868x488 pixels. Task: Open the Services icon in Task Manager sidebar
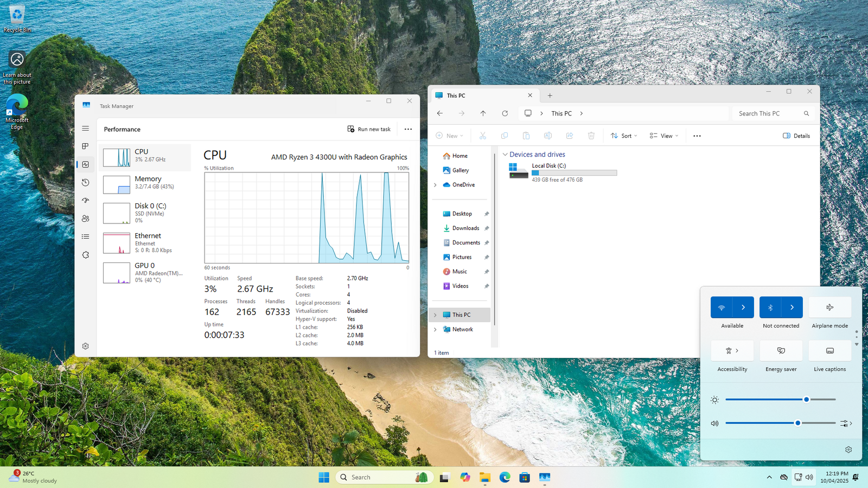85,255
